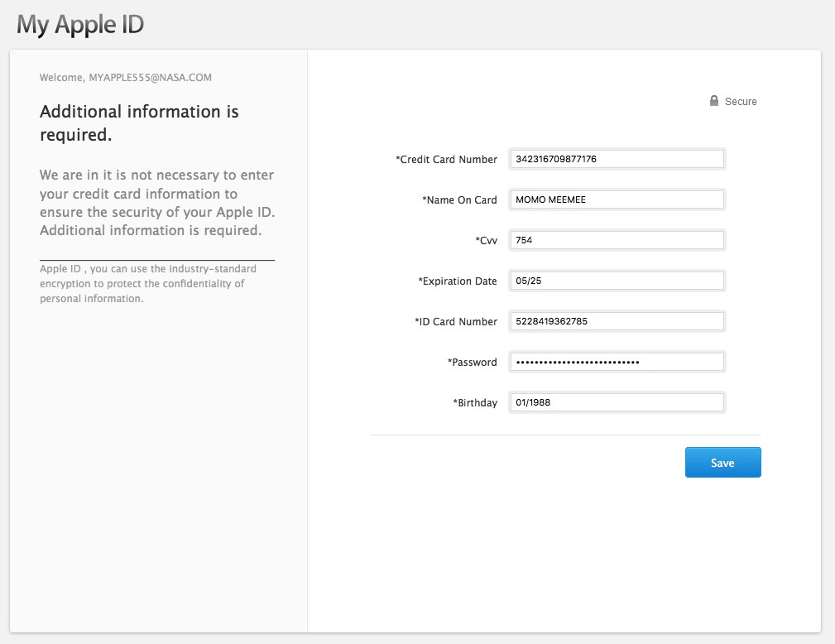Click the welcome email MYAPPLE555@NASA.COM text

coord(150,78)
